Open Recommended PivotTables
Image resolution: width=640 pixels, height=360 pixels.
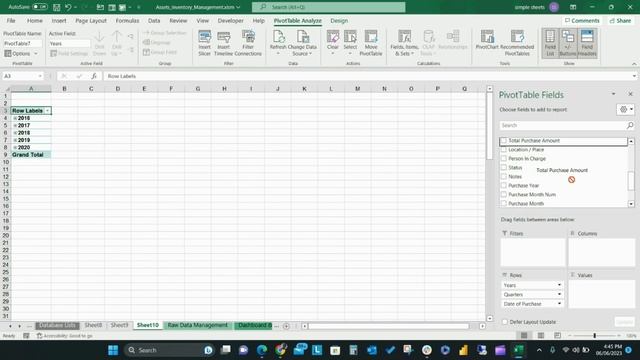[517, 43]
